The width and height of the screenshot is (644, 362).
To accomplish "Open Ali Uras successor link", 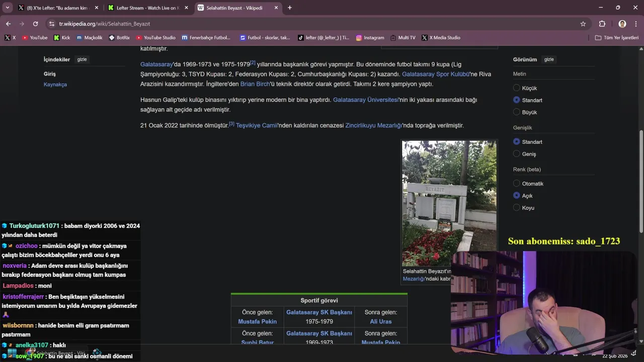I will coord(381,321).
